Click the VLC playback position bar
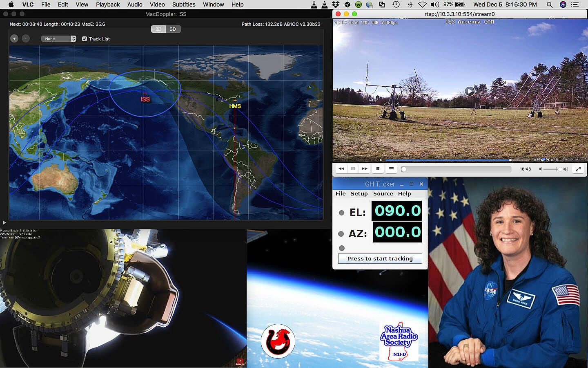 tap(457, 169)
